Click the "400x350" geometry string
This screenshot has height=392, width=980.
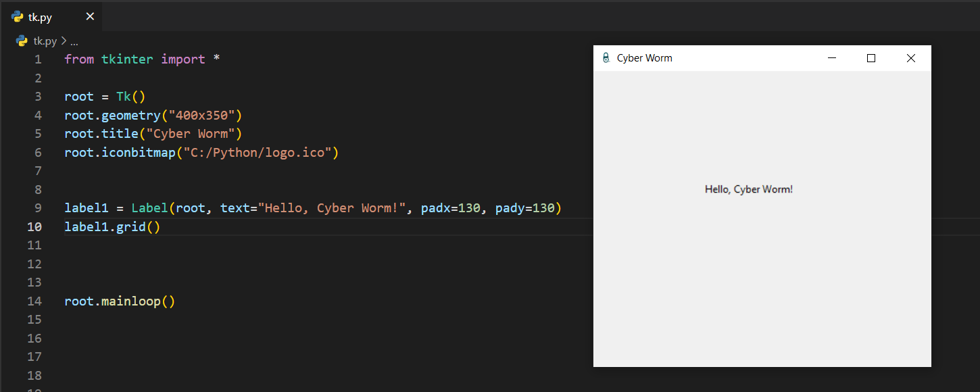pyautogui.click(x=201, y=116)
